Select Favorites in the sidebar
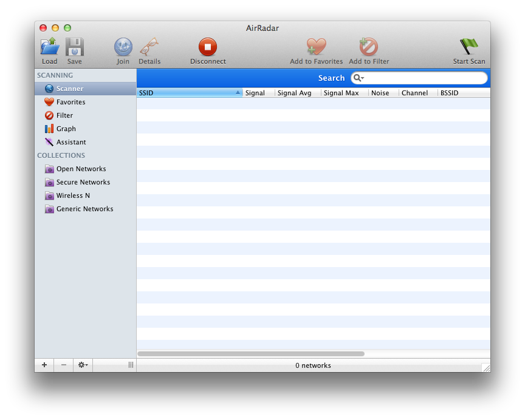This screenshot has height=420, width=525. tap(70, 102)
